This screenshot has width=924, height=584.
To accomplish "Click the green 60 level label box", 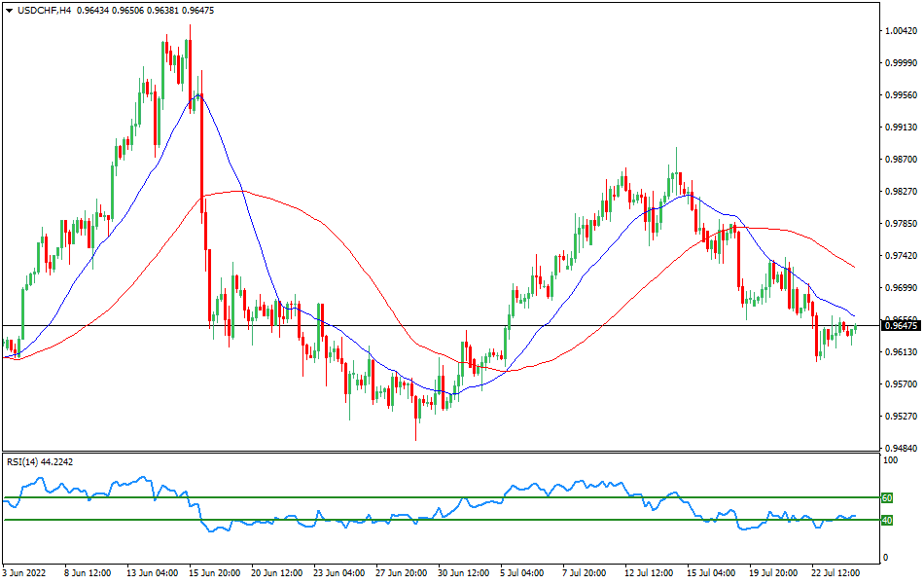I will 885,498.
